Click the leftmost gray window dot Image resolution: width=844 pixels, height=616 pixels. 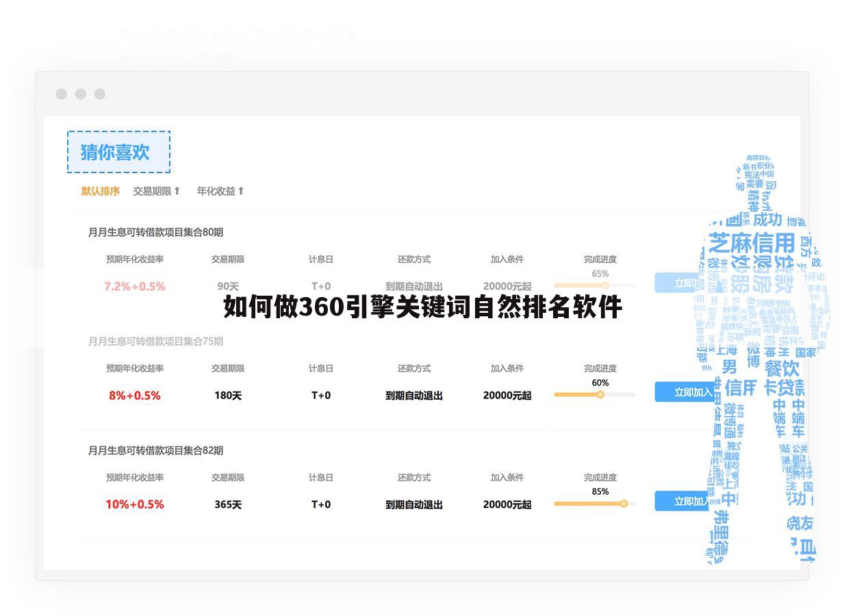pos(61,94)
